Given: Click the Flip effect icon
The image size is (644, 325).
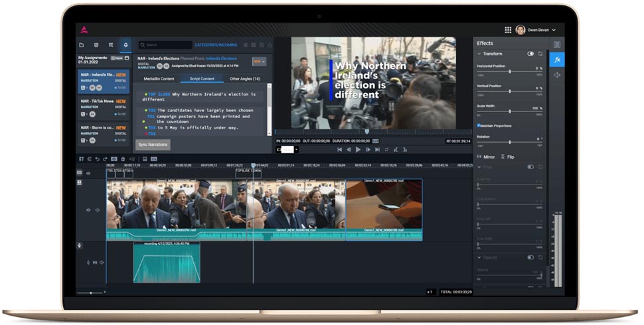Looking at the screenshot, I should click(x=503, y=157).
